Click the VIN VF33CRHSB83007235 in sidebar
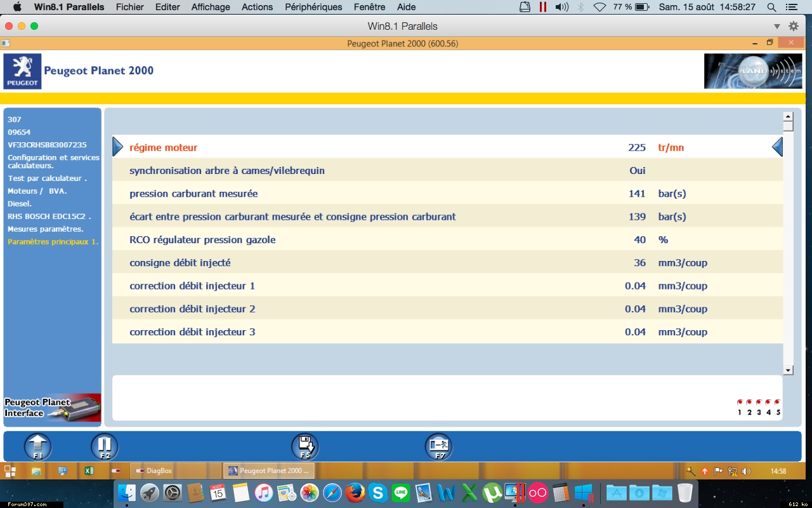812x508 pixels. click(47, 145)
